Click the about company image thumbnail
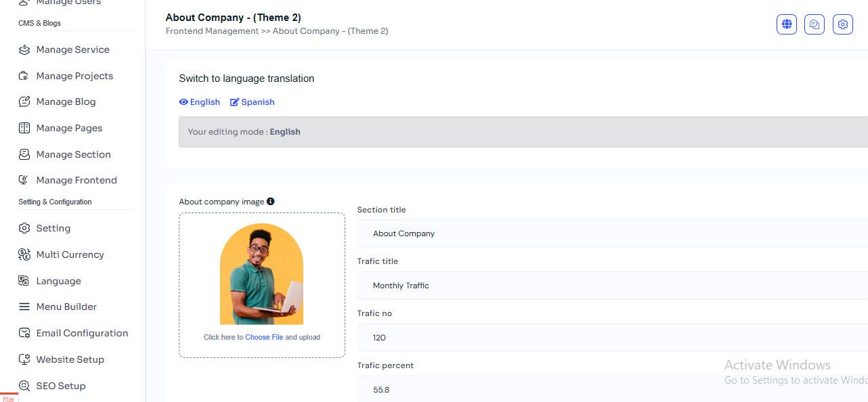Image resolution: width=868 pixels, height=402 pixels. [x=261, y=274]
